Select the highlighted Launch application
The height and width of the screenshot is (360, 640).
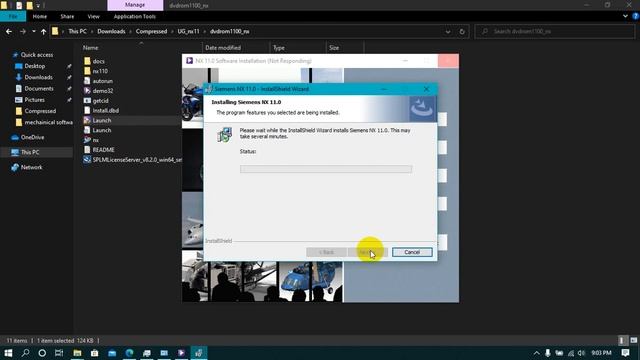pos(102,120)
